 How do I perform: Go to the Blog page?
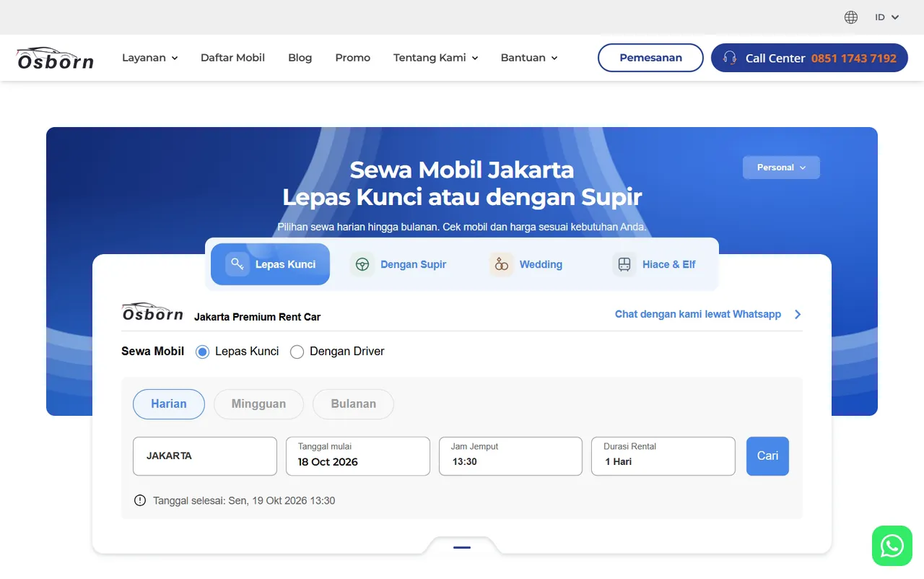click(300, 58)
